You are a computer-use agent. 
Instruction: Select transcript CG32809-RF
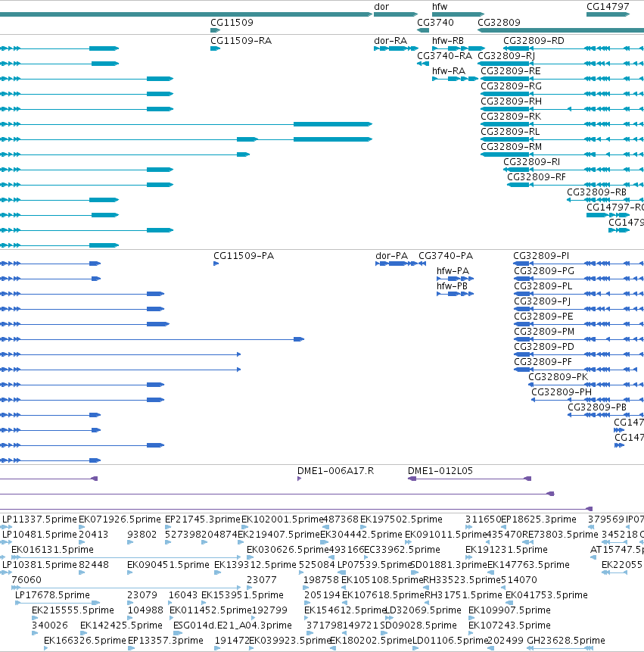(x=537, y=177)
